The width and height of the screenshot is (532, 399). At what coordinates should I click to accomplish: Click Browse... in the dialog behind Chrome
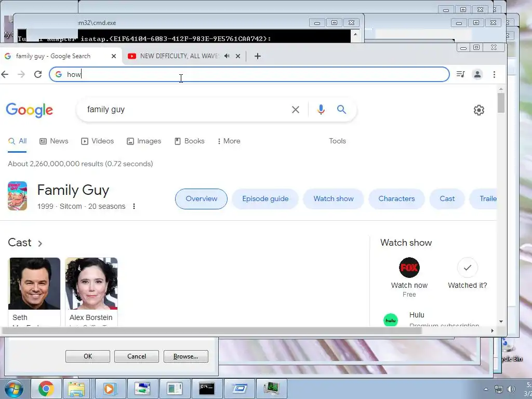coord(185,356)
